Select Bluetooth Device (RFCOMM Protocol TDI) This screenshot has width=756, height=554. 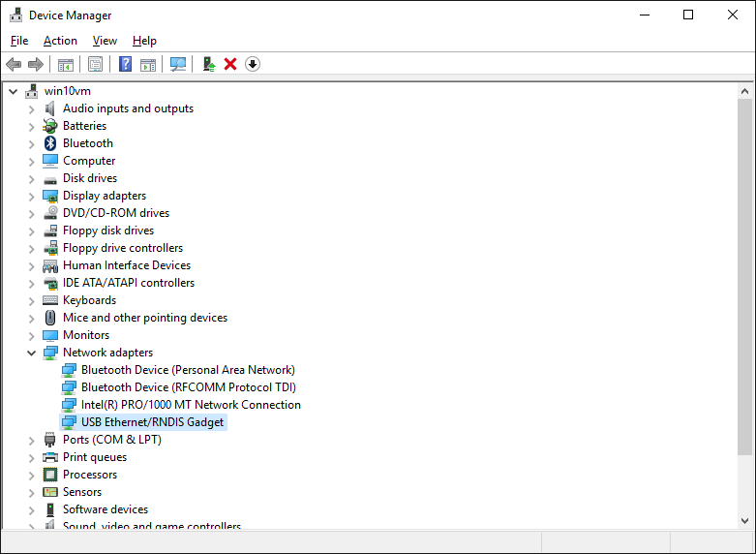[189, 387]
